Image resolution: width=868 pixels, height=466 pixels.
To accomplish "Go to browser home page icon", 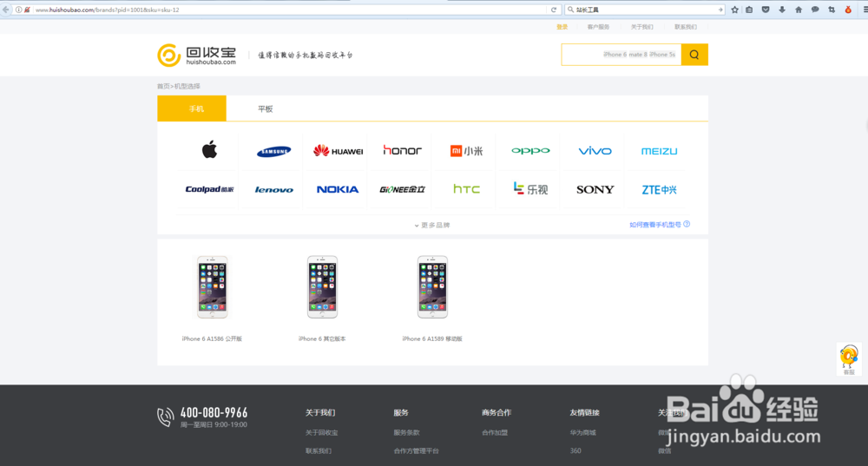I will 799,10.
